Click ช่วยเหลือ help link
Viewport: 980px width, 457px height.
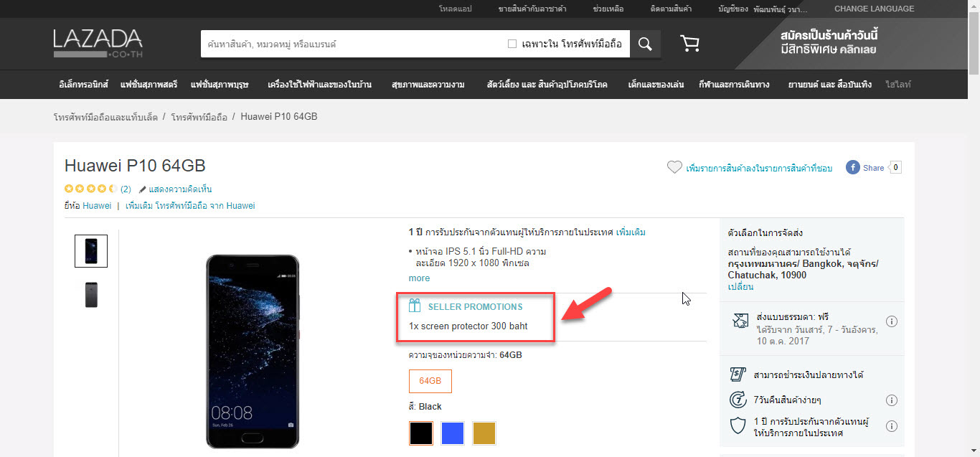[x=608, y=9]
